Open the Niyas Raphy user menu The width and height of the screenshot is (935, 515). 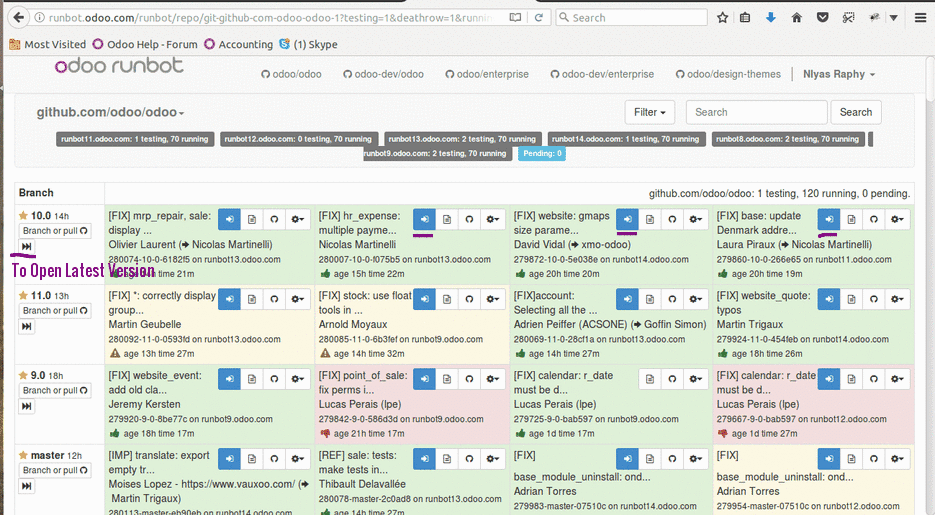coord(838,75)
